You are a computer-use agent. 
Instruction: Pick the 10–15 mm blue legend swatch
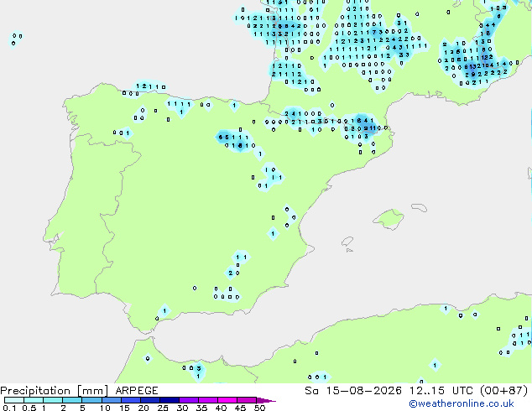click(112, 400)
